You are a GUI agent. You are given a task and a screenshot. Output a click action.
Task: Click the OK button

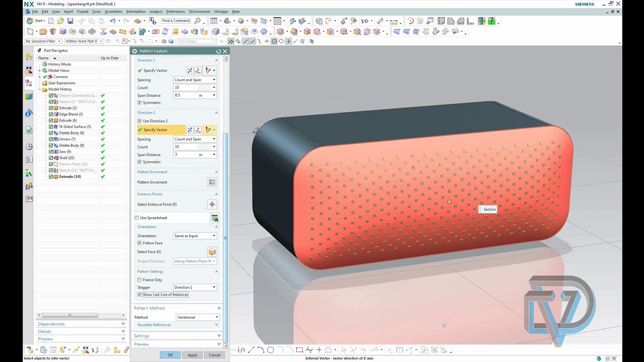[170, 355]
